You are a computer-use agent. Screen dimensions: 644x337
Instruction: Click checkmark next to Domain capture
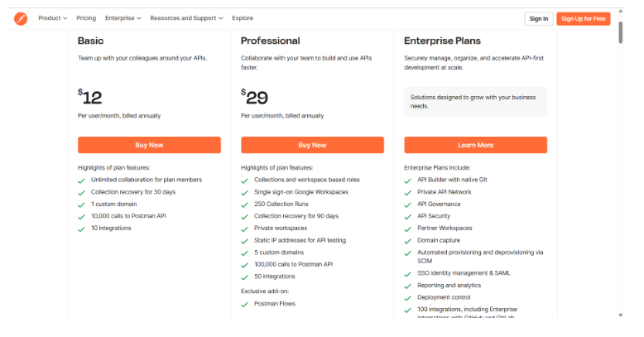click(x=407, y=241)
